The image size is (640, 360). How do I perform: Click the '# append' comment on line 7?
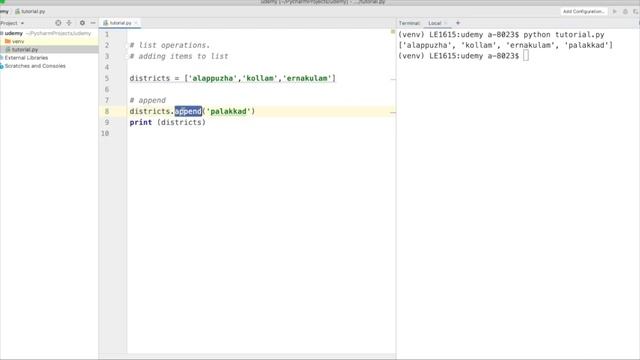[x=148, y=100]
